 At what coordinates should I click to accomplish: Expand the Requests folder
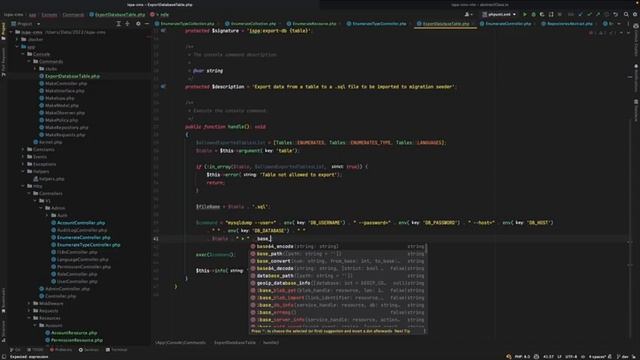point(29,311)
